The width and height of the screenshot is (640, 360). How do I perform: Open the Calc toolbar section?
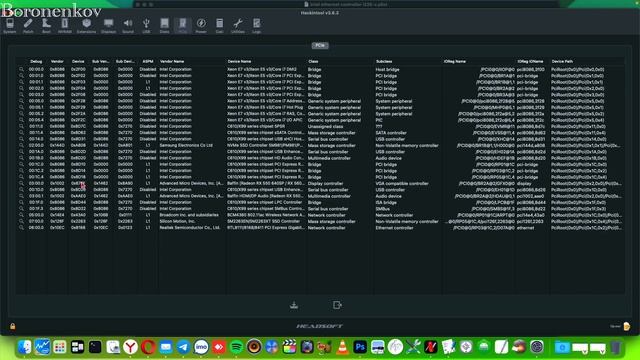[220, 25]
